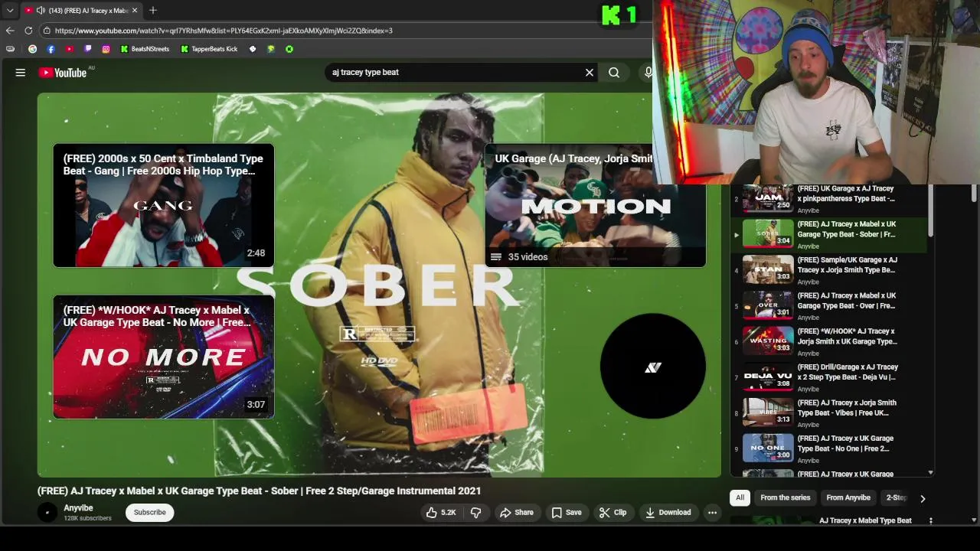Open the Anyvibe channel name link

coord(78,508)
